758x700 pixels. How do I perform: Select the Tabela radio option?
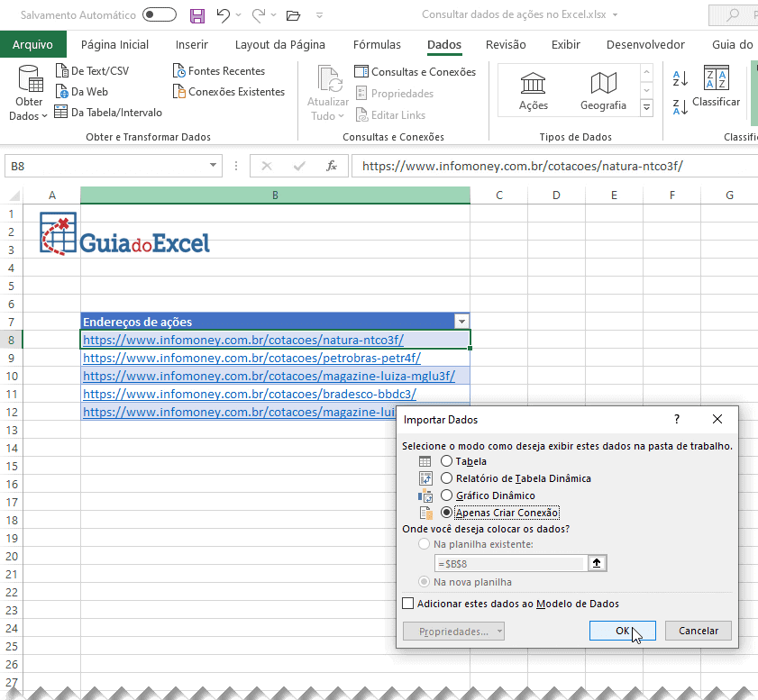pyautogui.click(x=446, y=461)
